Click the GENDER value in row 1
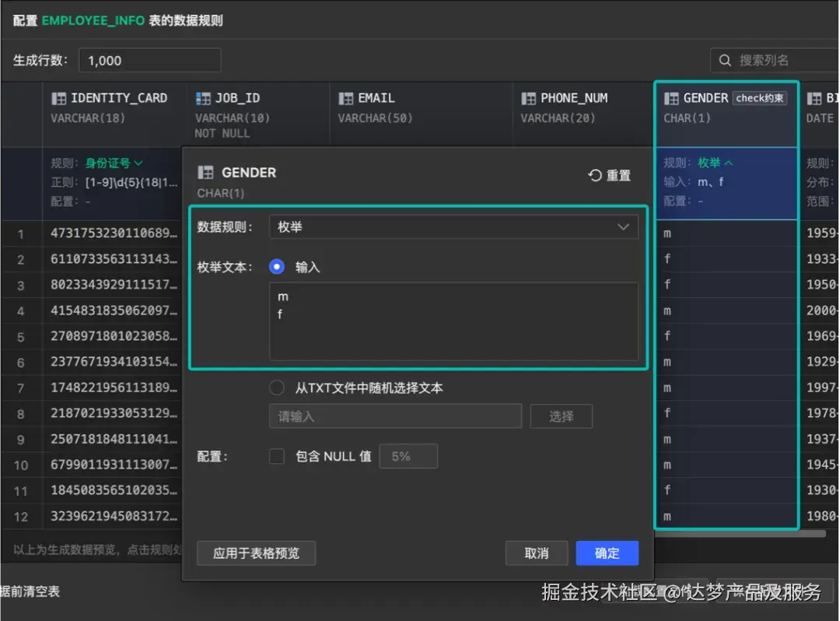Image resolution: width=840 pixels, height=621 pixels. pyautogui.click(x=667, y=233)
